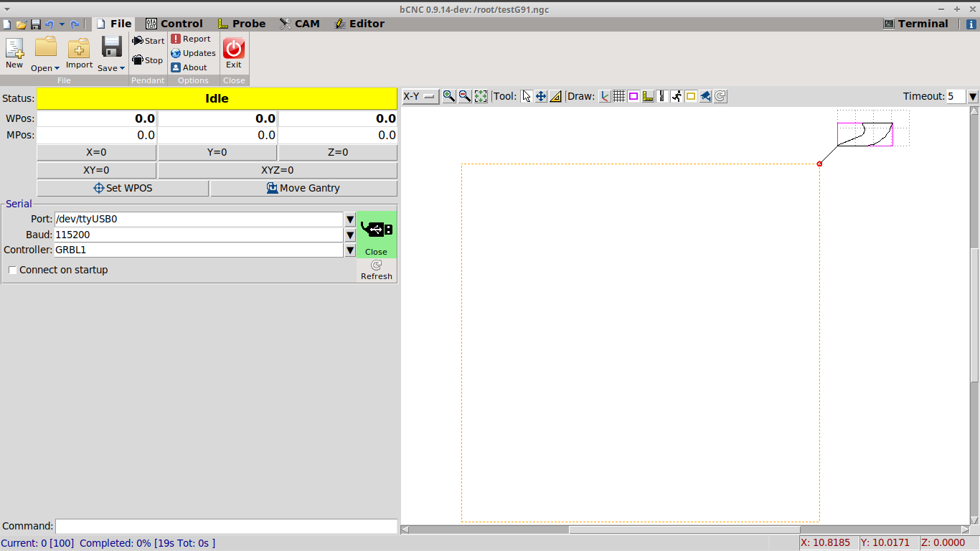Viewport: 980px width, 551px height.
Task: Toggle the tool path lines display
Action: 662,96
